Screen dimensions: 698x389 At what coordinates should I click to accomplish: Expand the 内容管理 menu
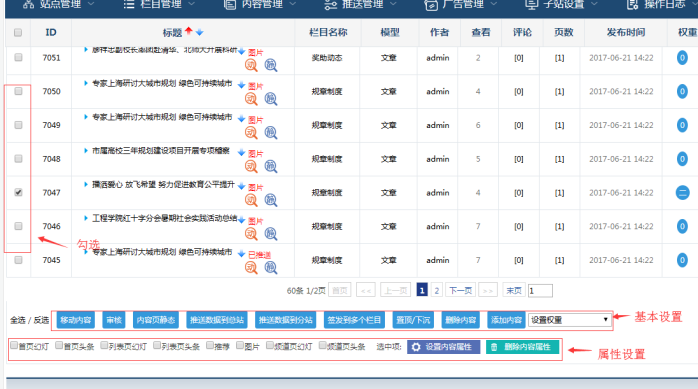260,5
